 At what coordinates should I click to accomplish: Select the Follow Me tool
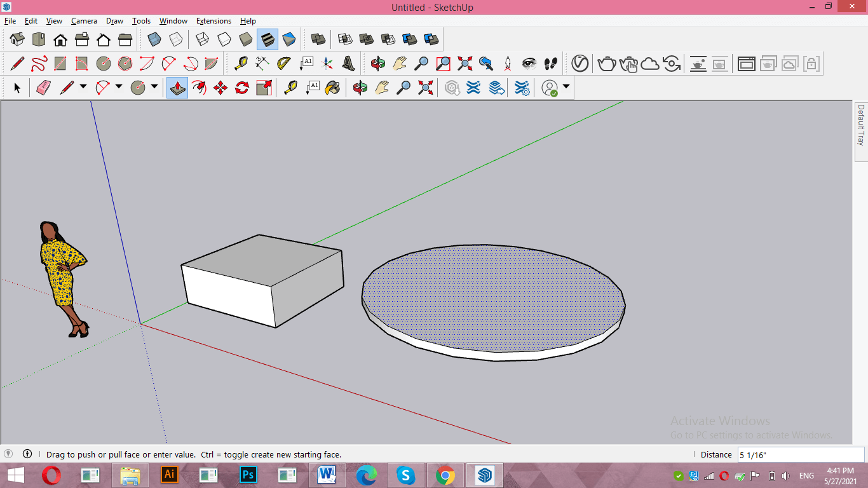(x=199, y=88)
